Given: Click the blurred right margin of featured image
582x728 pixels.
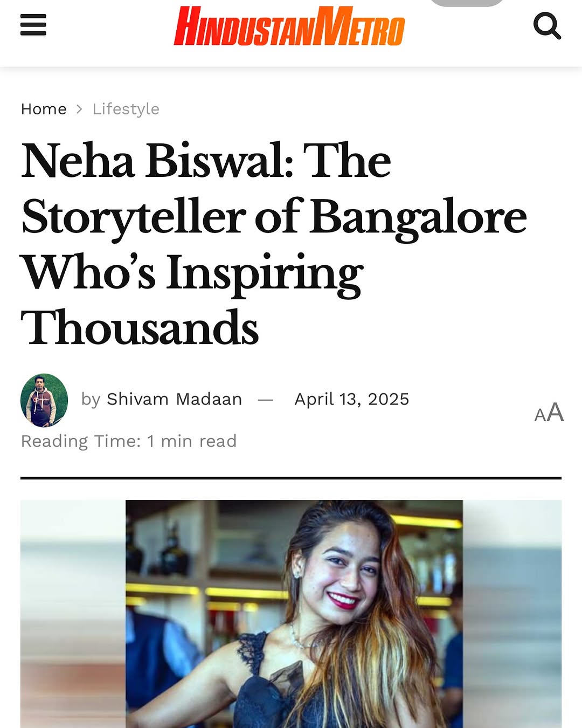Looking at the screenshot, I should coord(512,614).
